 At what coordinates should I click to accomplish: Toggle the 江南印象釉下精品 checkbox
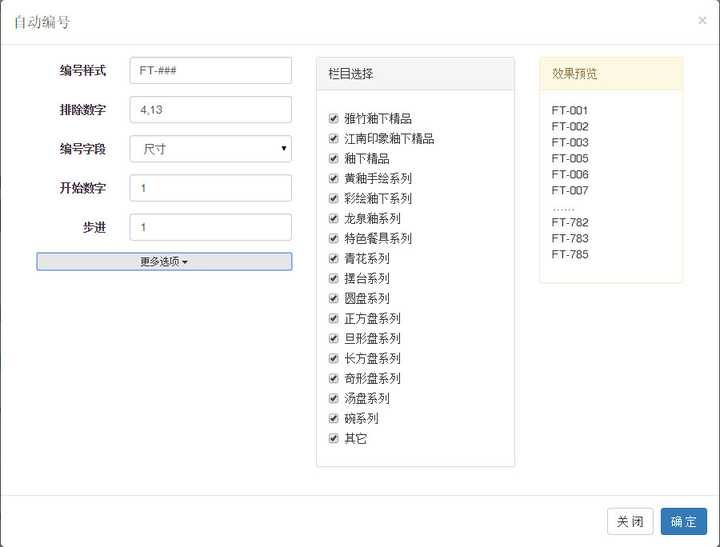334,138
